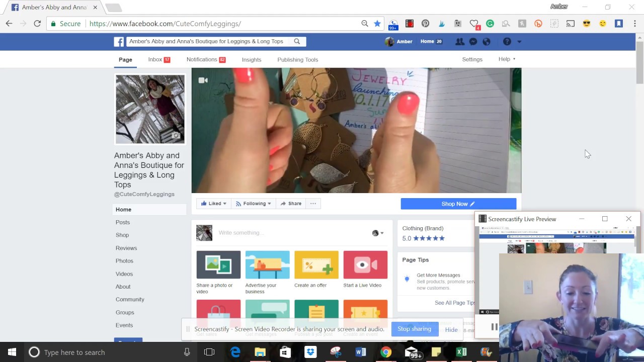Expand Facebook account dropdown arrow
The image size is (644, 362).
click(x=519, y=42)
